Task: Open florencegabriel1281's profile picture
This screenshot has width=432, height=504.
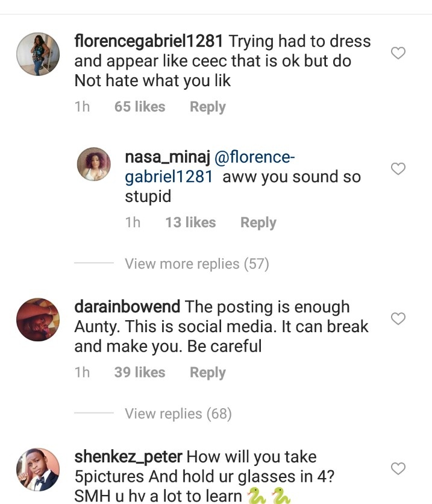Action: pyautogui.click(x=37, y=54)
